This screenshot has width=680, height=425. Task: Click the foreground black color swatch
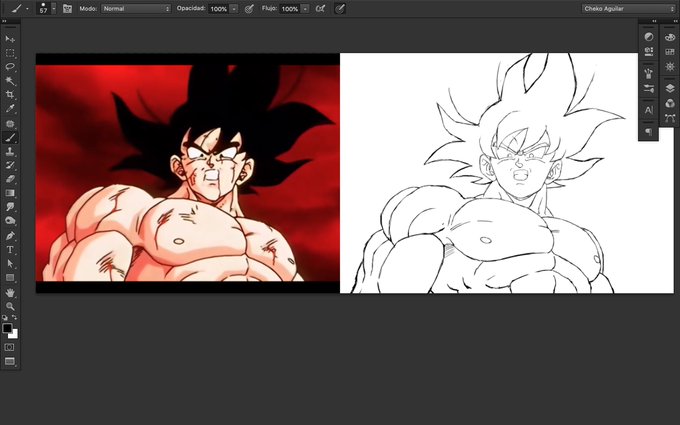pyautogui.click(x=7, y=328)
